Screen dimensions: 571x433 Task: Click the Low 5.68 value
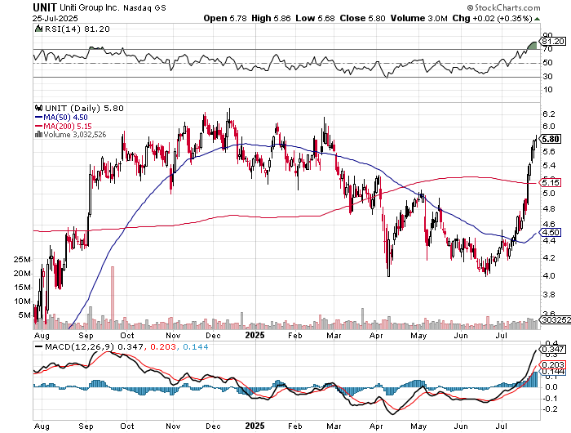pyautogui.click(x=315, y=18)
